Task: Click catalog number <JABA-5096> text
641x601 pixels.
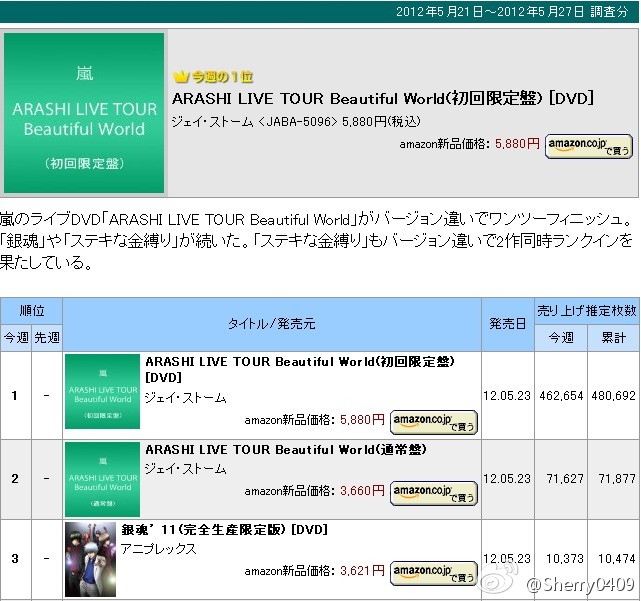Action: (x=298, y=121)
